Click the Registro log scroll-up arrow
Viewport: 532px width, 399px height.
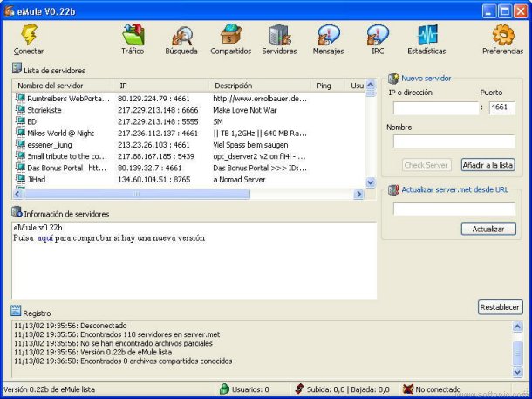517,327
